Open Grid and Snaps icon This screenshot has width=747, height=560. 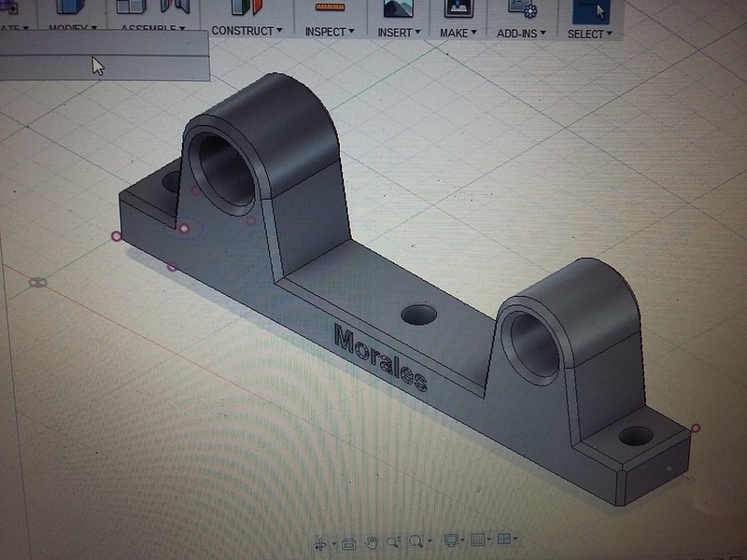click(477, 539)
